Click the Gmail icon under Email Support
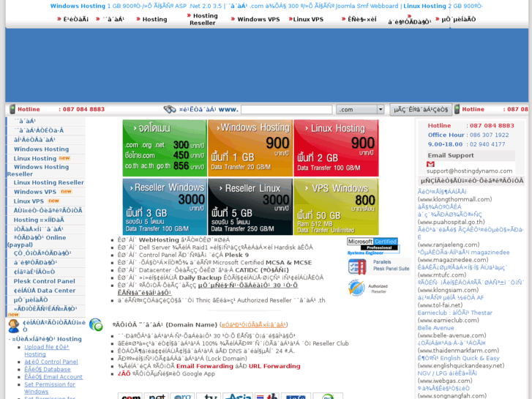The image size is (532, 399). point(431,164)
